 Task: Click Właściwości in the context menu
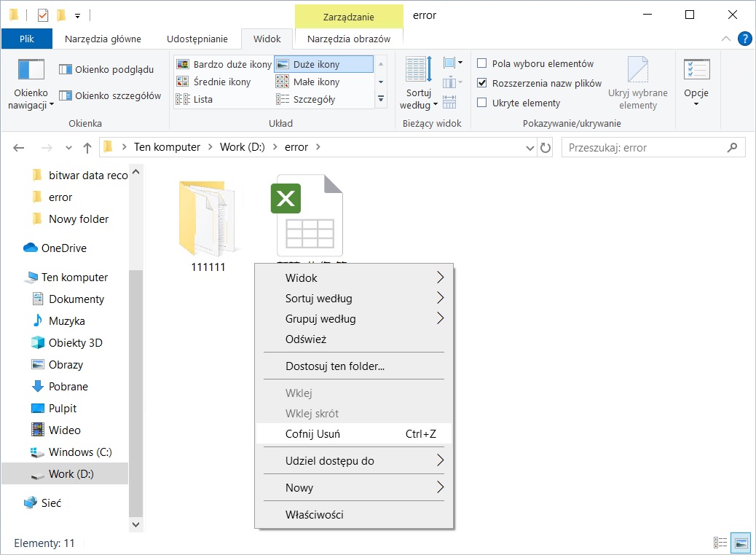tap(314, 515)
